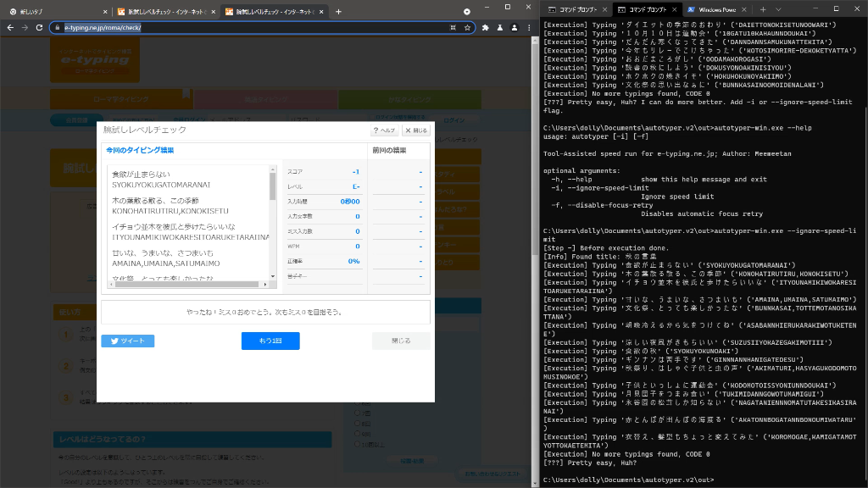The image size is (868, 488).
Task: Open the Chrome profile avatar icon
Action: [x=500, y=27]
